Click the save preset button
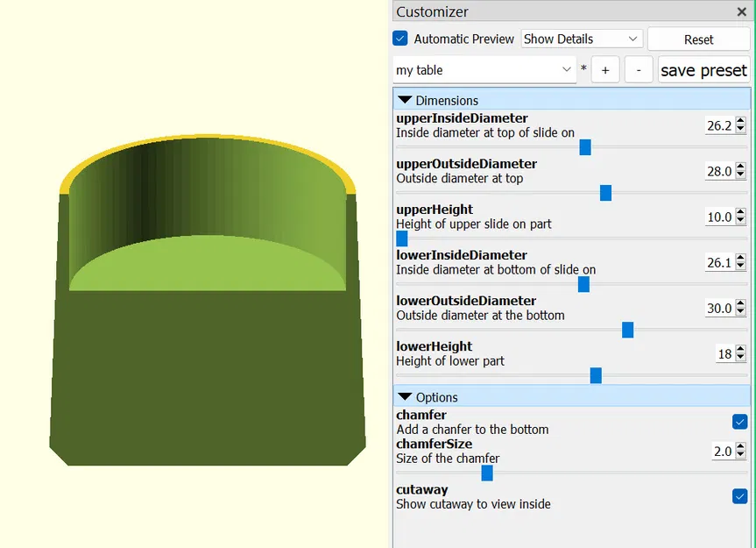The width and height of the screenshot is (756, 548). click(703, 69)
